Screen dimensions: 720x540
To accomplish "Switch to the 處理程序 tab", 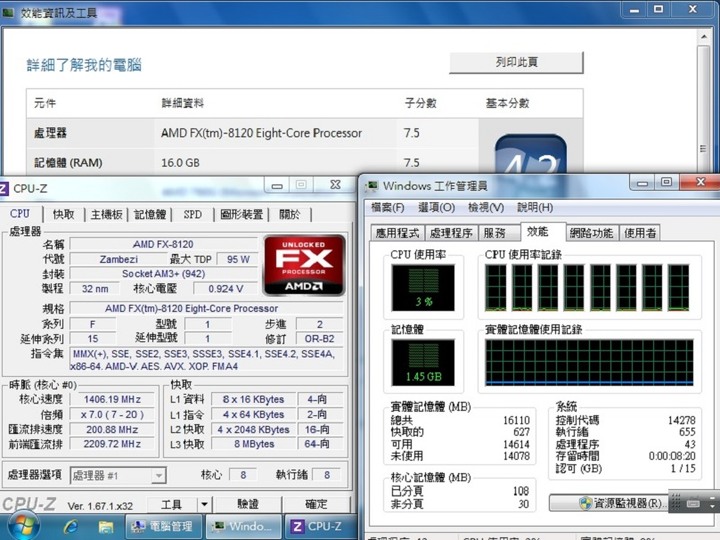I will point(451,233).
